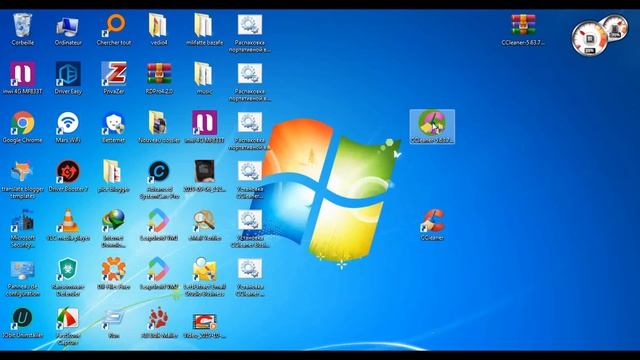Open the Mars WiFi shortcut

point(68,127)
